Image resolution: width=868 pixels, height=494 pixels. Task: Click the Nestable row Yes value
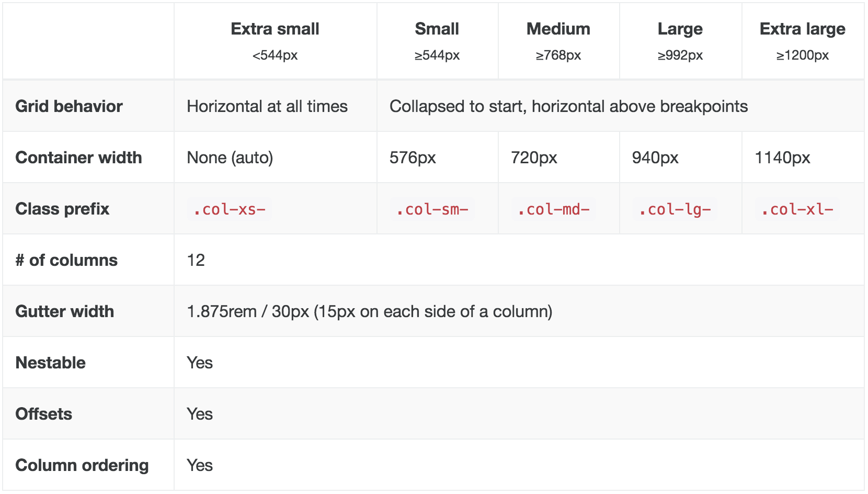(x=200, y=363)
